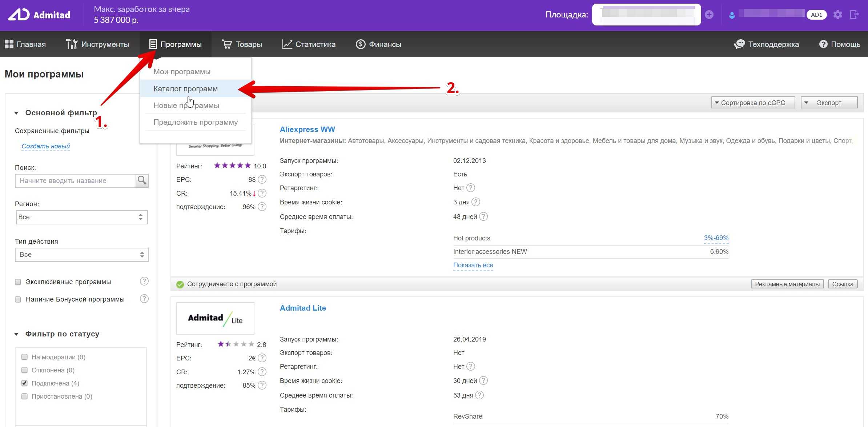868x427 pixels.
Task: Open the Площадка selector
Action: click(646, 15)
